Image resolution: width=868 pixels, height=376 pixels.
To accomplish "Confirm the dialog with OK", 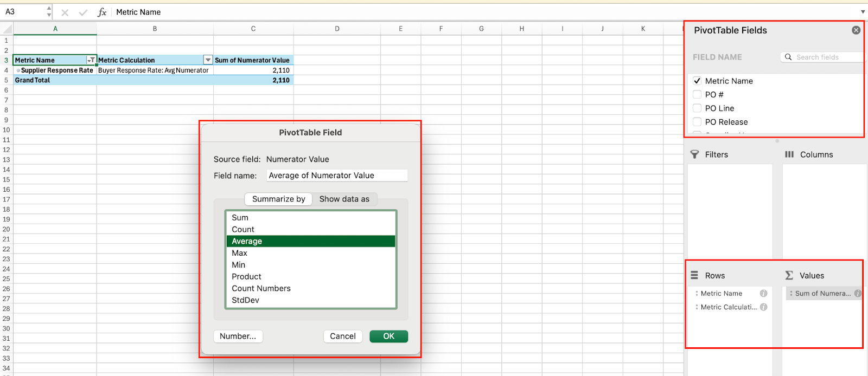I will pyautogui.click(x=389, y=336).
